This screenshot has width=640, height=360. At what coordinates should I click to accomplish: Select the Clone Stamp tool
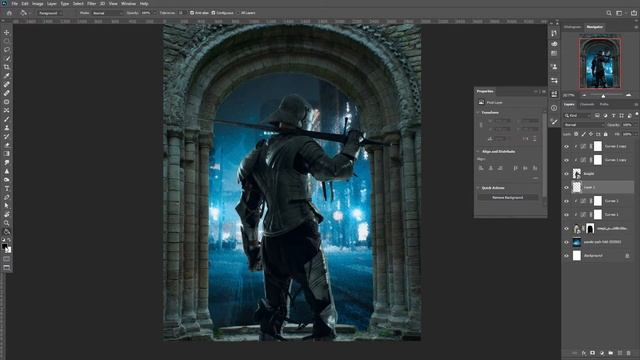point(7,128)
